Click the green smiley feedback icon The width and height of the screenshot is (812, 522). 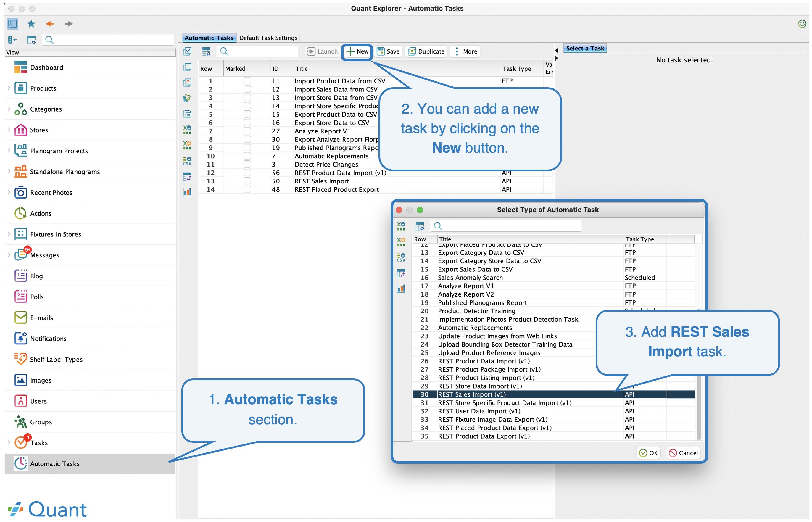[x=802, y=24]
